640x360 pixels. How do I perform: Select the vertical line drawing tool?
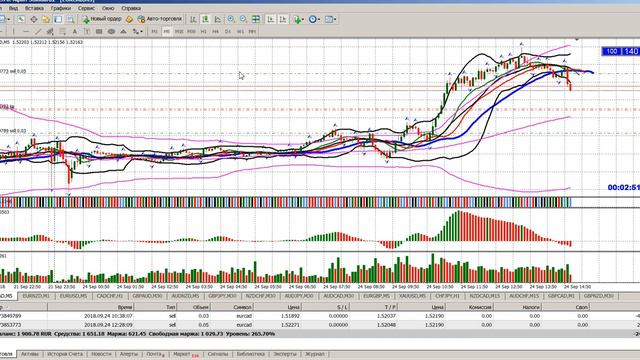pos(13,31)
